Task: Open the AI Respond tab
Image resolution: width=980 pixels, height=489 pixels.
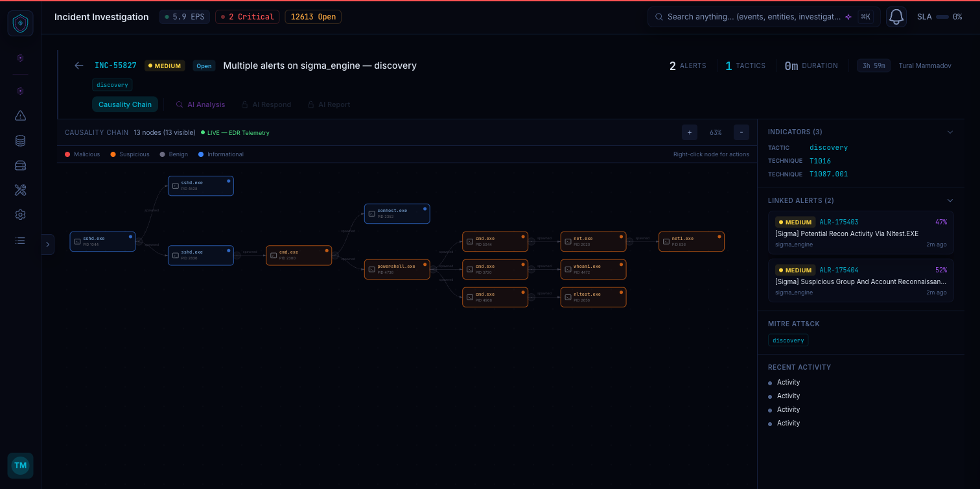Action: point(266,104)
